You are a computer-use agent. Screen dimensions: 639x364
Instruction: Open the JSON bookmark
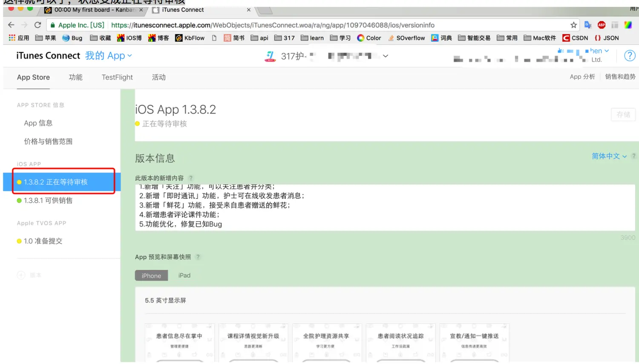pyautogui.click(x=607, y=38)
